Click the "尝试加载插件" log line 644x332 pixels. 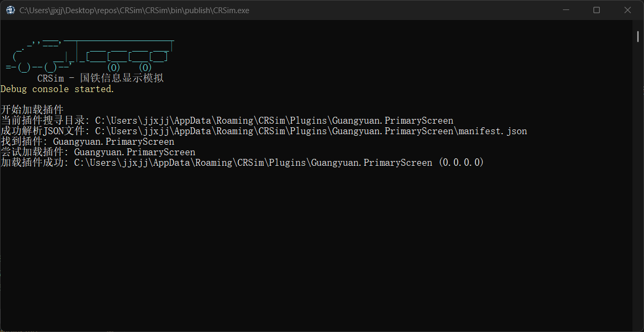[x=98, y=152]
